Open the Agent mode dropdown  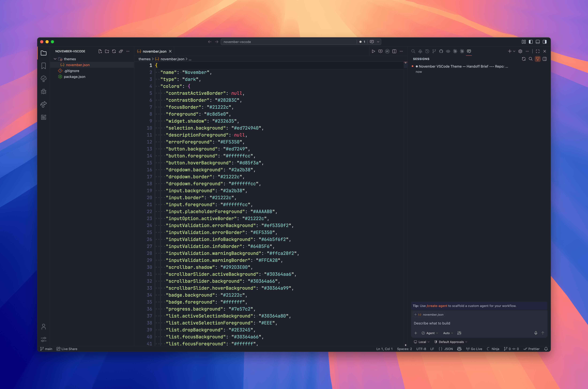[x=431, y=333]
